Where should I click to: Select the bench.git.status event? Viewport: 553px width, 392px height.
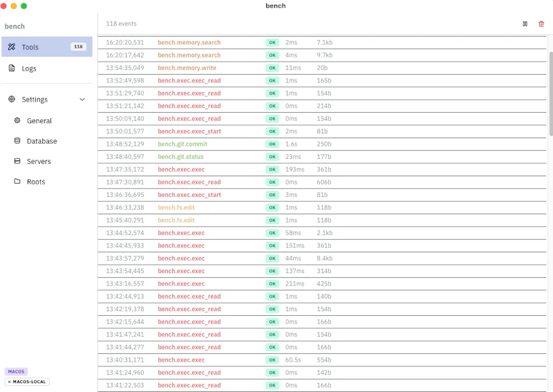coord(322,157)
